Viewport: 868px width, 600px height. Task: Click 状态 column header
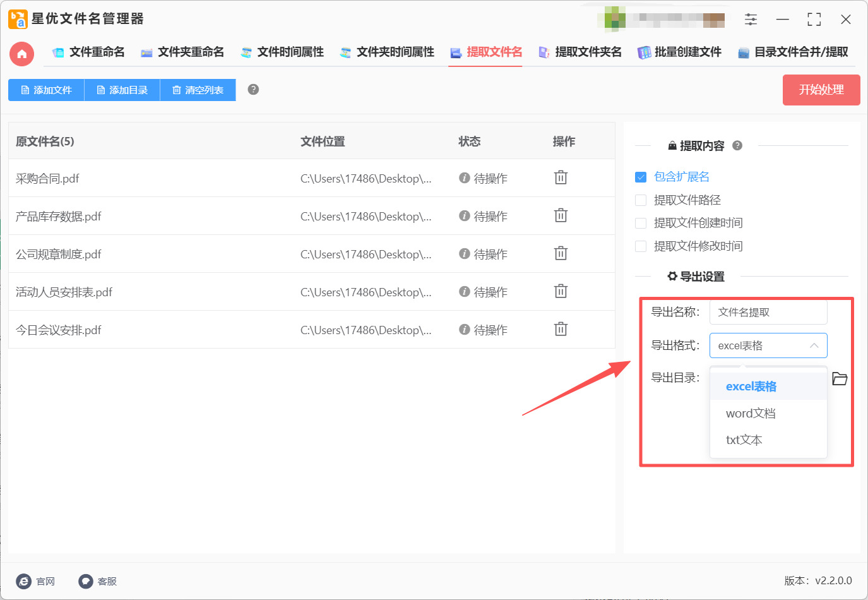[470, 141]
